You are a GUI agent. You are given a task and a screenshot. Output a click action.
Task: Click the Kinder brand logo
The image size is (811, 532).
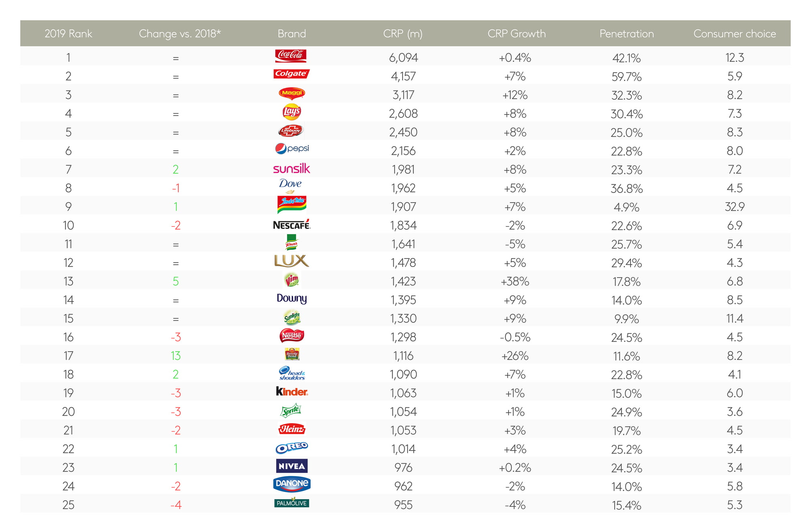[x=292, y=392]
